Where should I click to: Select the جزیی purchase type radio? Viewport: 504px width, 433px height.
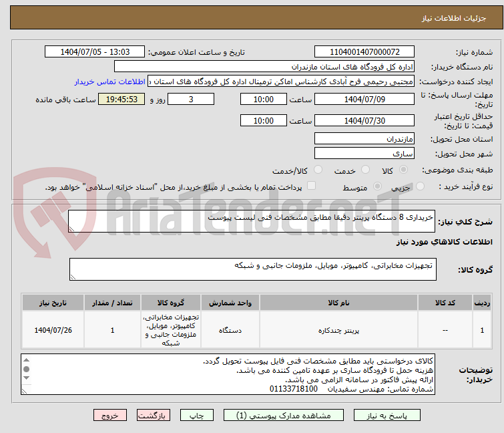[420, 186]
